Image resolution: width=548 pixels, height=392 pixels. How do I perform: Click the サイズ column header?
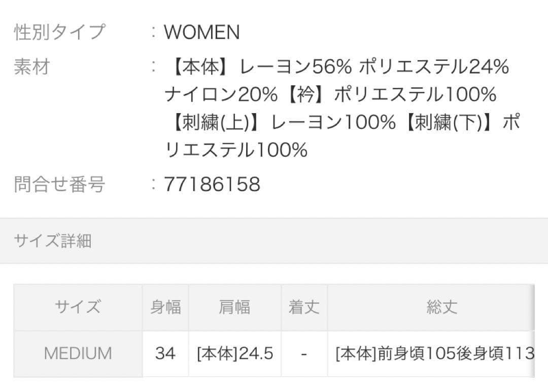(x=78, y=307)
